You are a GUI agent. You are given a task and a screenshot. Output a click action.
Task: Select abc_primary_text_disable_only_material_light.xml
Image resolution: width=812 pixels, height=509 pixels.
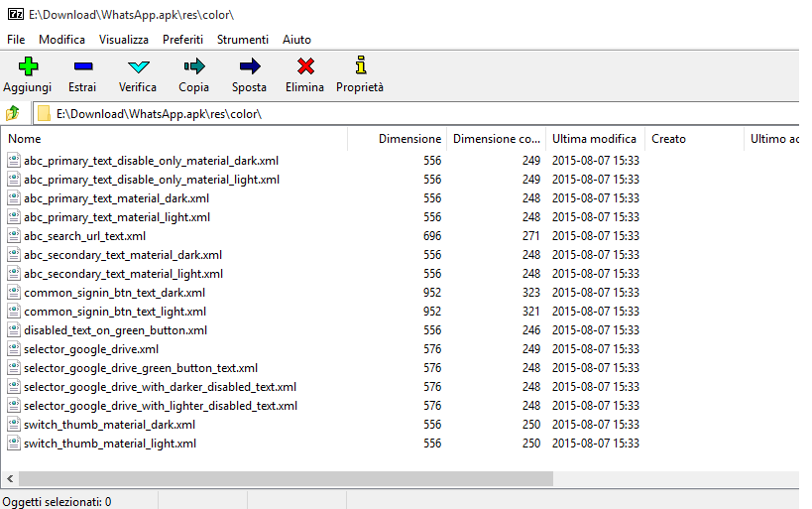152,180
